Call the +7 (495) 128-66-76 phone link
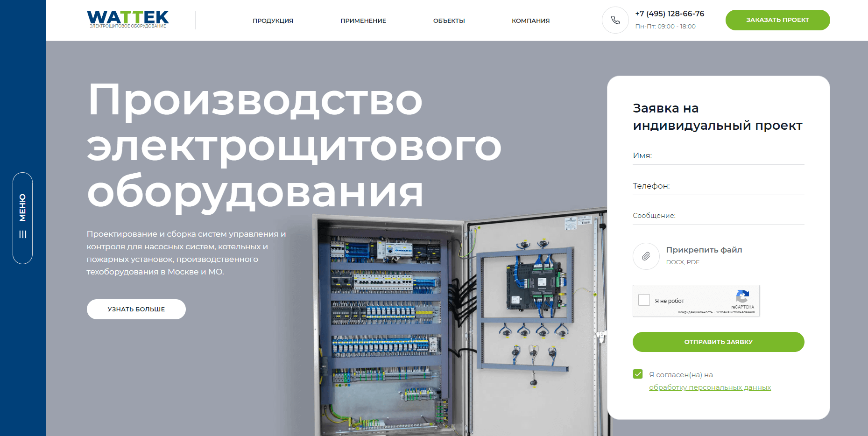This screenshot has height=436, width=868. (670, 14)
